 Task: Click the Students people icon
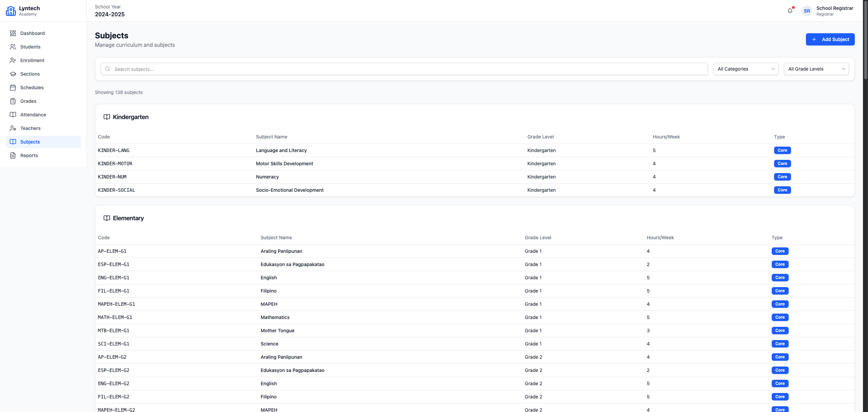tap(13, 47)
